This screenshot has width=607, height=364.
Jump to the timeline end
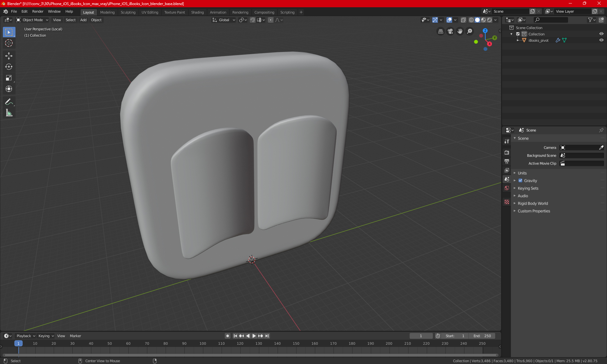(267, 336)
